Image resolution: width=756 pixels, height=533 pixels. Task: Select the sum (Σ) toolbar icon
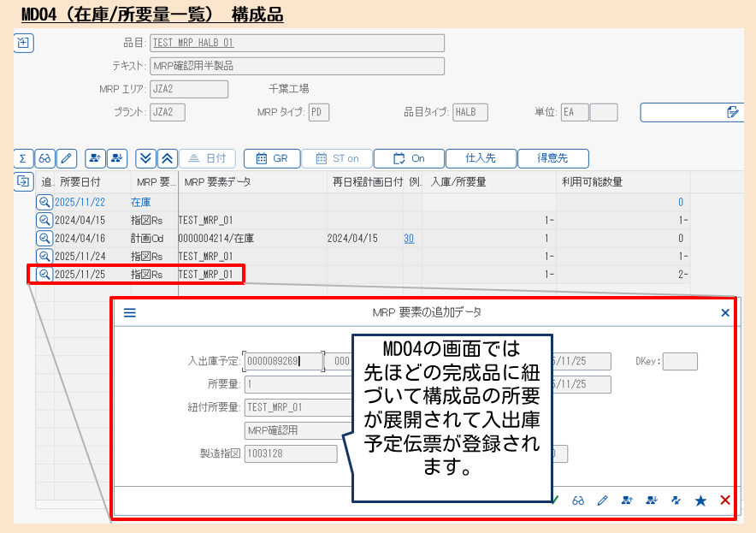coord(23,158)
